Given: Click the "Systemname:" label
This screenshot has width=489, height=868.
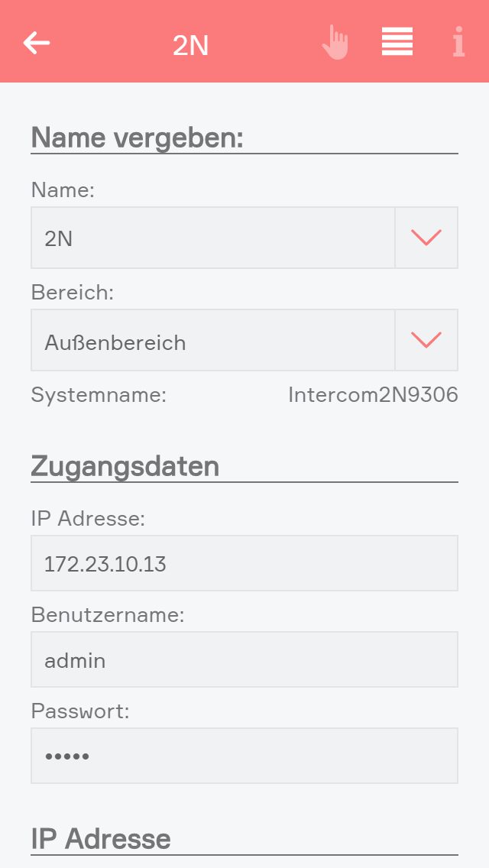Looking at the screenshot, I should click(99, 395).
